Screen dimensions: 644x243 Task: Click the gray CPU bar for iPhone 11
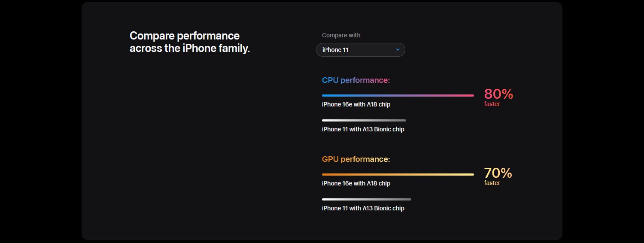pyautogui.click(x=364, y=120)
